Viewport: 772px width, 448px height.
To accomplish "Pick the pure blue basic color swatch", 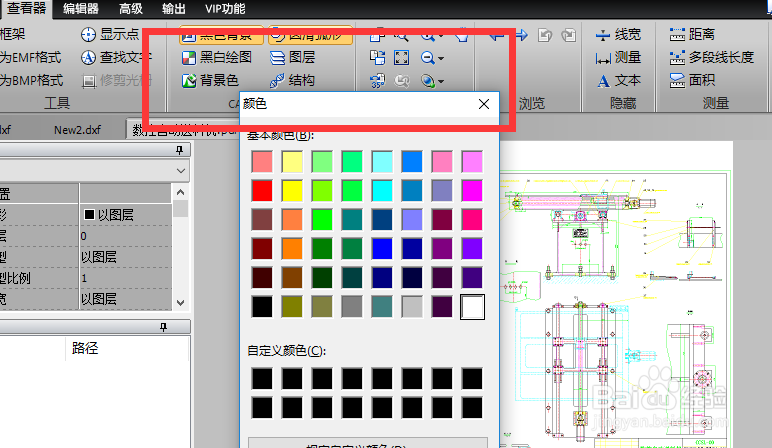I will pos(382,249).
